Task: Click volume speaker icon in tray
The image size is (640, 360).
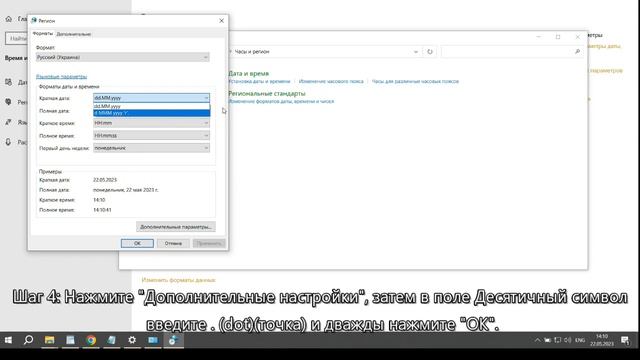Action: 568,340
